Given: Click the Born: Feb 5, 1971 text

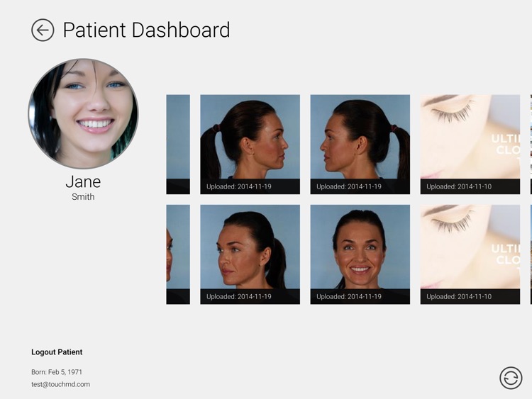Looking at the screenshot, I should click(x=57, y=372).
